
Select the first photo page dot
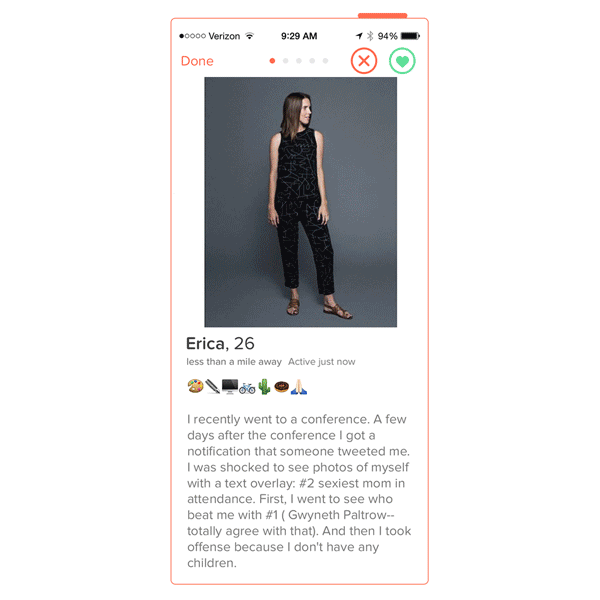coord(272,61)
